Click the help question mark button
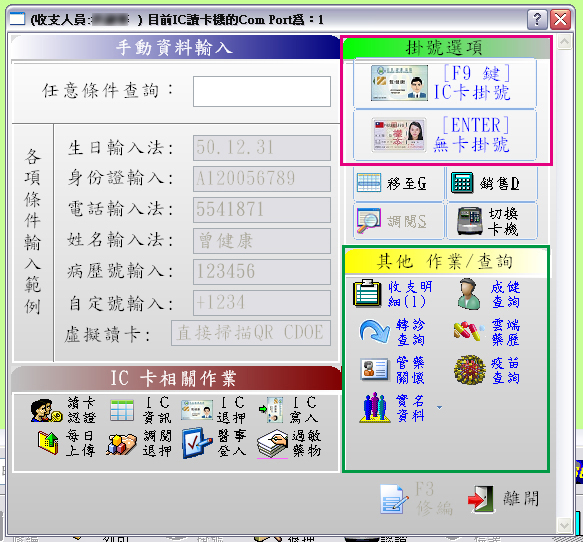This screenshot has height=542, width=583. point(537,19)
